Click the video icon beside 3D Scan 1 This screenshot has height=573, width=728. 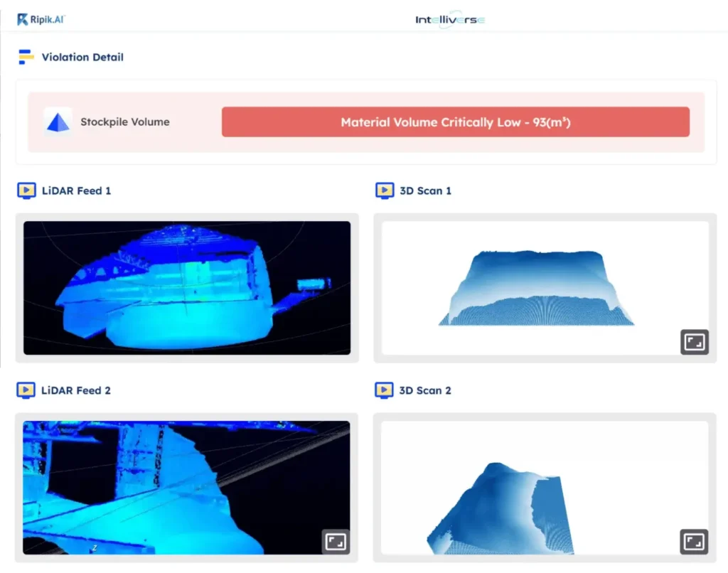(x=385, y=191)
